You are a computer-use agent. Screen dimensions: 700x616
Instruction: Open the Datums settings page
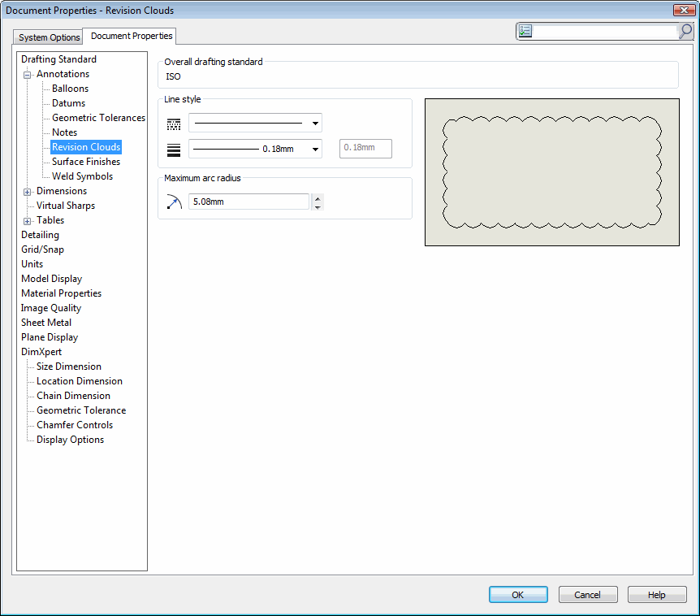(68, 103)
